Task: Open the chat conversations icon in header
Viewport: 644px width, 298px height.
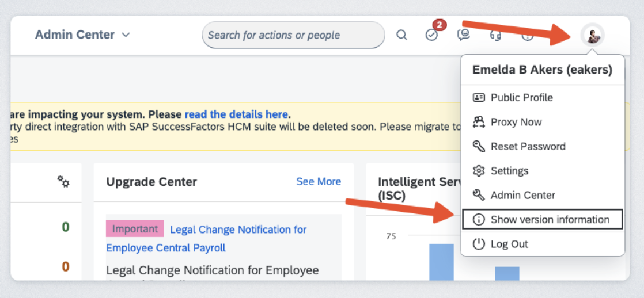Action: point(463,35)
